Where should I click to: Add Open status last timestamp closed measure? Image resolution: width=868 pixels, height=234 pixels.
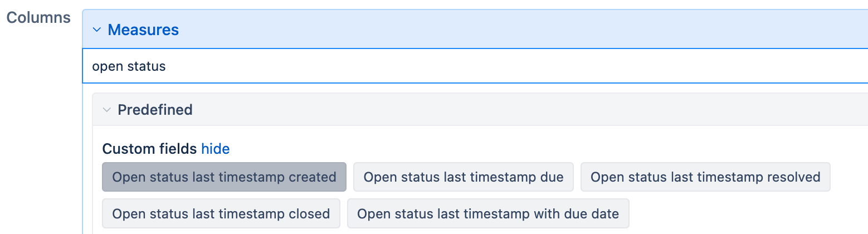(x=221, y=213)
